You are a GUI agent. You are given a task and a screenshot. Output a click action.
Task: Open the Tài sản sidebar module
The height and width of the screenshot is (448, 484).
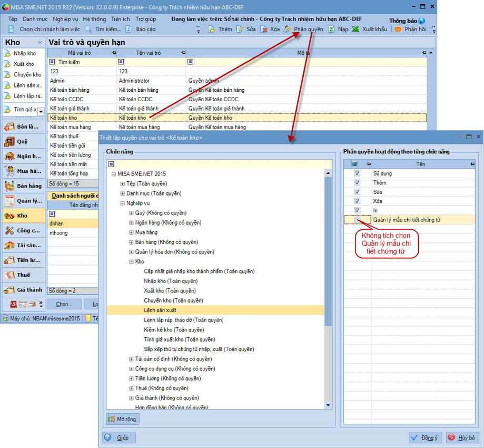pyautogui.click(x=24, y=245)
